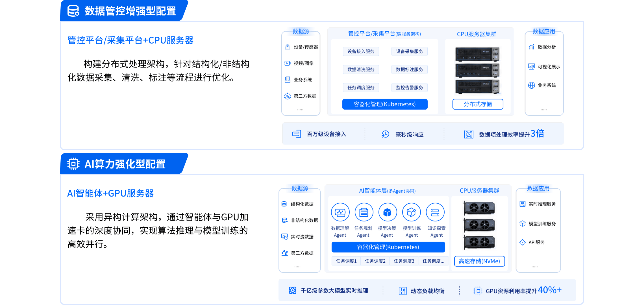This screenshot has height=305, width=644.
Task: Click the 管控平台/采集平台+CPU服务器 heading
Action: pyautogui.click(x=130, y=40)
